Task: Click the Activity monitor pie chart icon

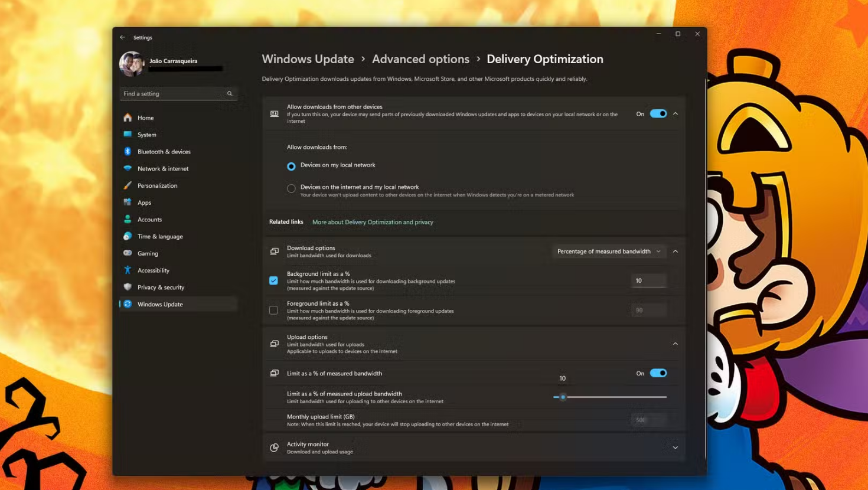Action: coord(275,447)
